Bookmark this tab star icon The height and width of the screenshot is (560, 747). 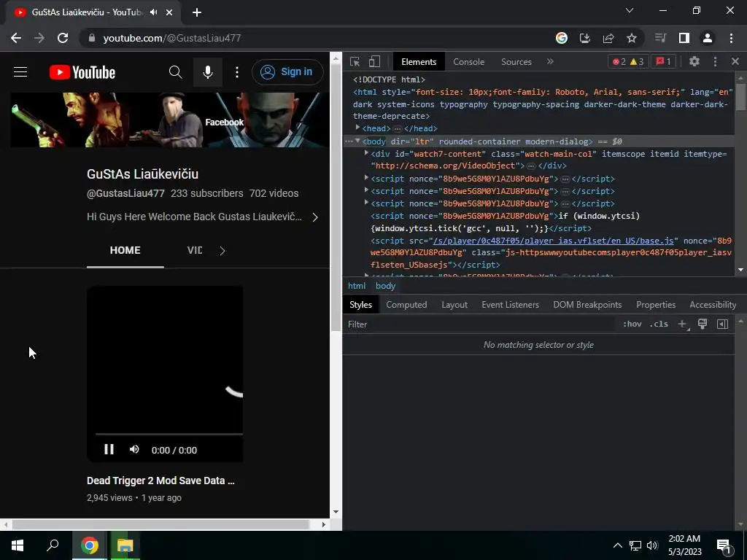632,38
